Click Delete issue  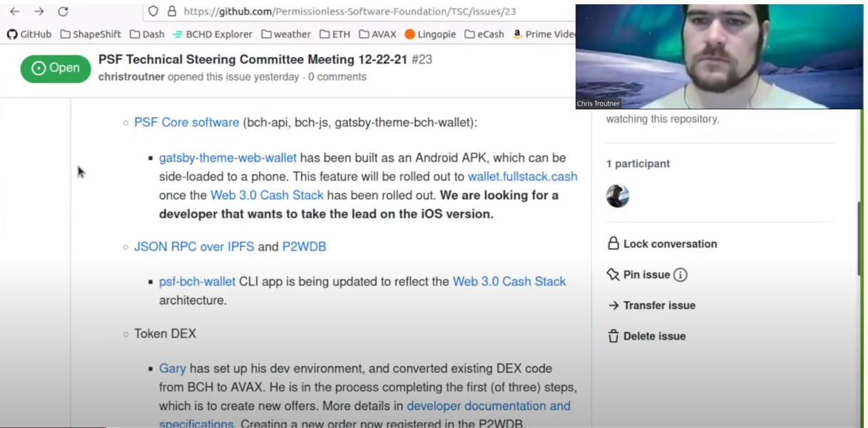coord(646,336)
